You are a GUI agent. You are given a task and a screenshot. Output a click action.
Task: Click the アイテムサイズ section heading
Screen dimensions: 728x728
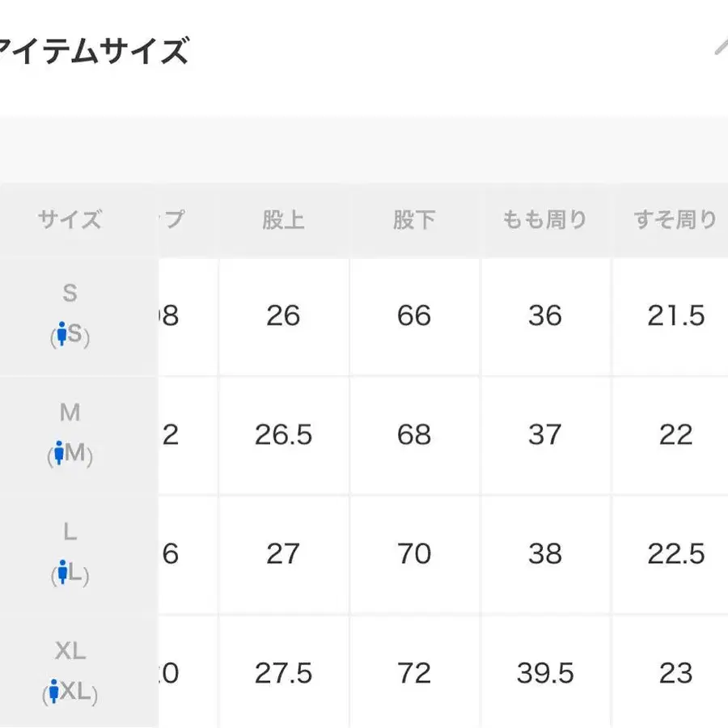(93, 52)
